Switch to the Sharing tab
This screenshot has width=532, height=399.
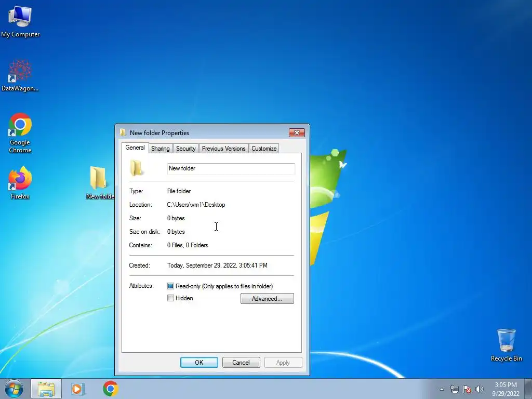tap(160, 149)
